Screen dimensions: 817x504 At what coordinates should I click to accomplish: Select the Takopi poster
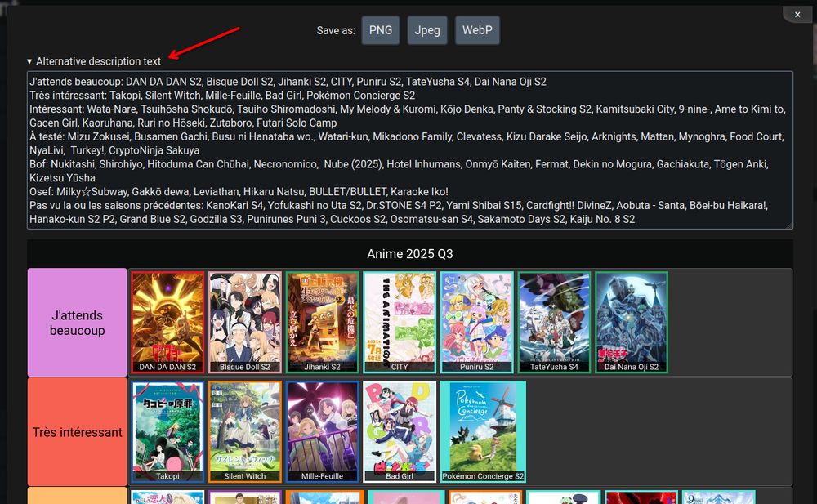(x=167, y=431)
